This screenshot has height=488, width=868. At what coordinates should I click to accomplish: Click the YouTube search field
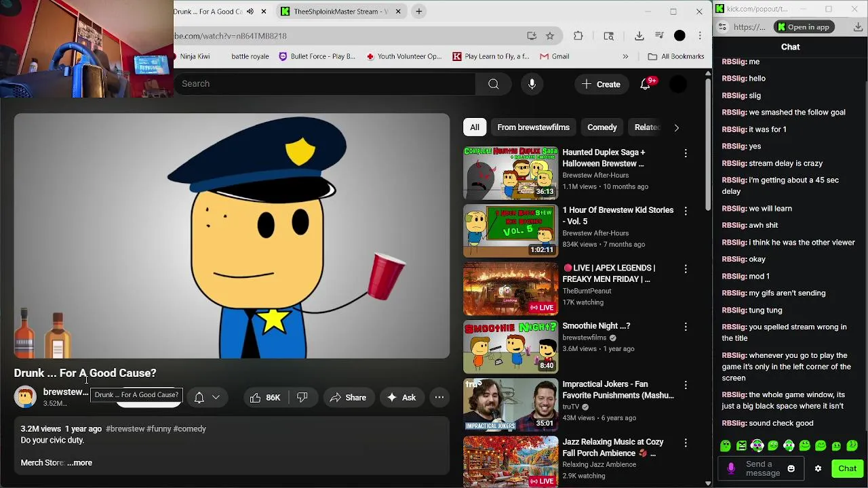(325, 84)
